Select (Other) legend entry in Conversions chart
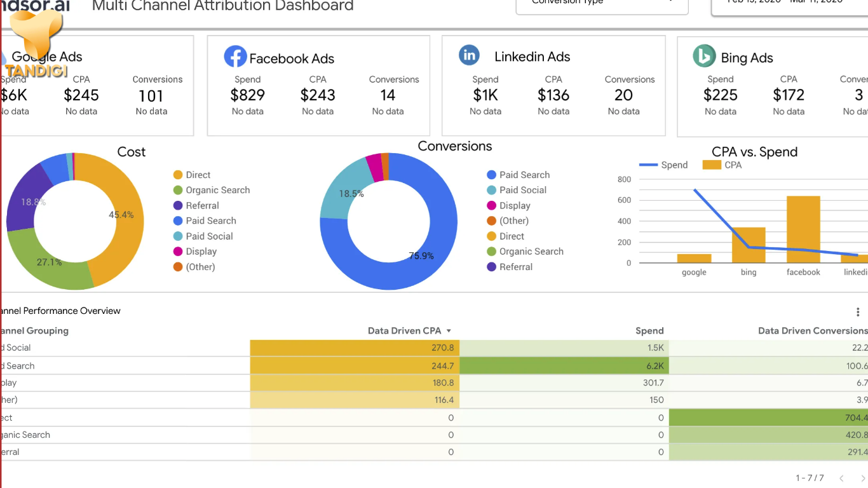868x488 pixels. [x=508, y=220]
